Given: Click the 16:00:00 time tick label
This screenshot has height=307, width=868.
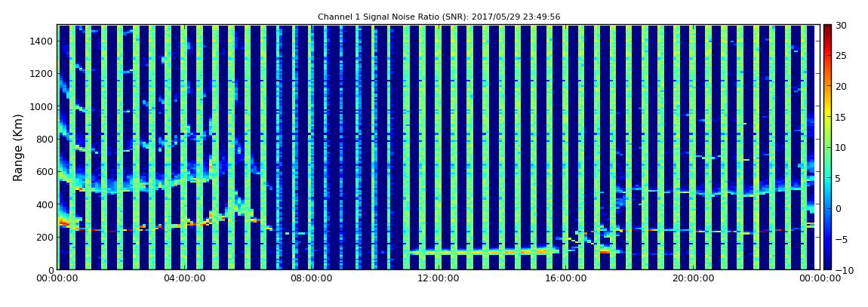Looking at the screenshot, I should [565, 279].
